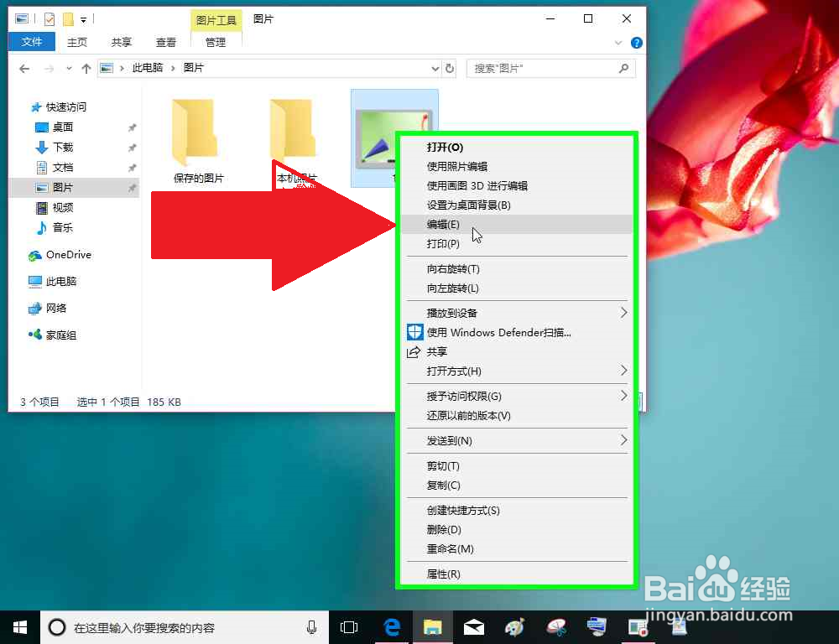Click the Cortana microphone icon

click(311, 627)
